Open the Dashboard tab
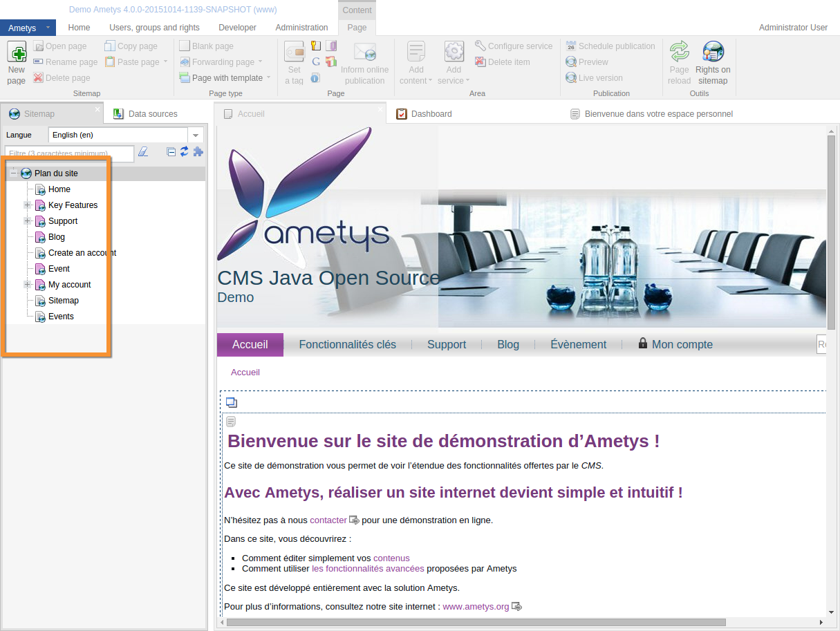 click(424, 114)
